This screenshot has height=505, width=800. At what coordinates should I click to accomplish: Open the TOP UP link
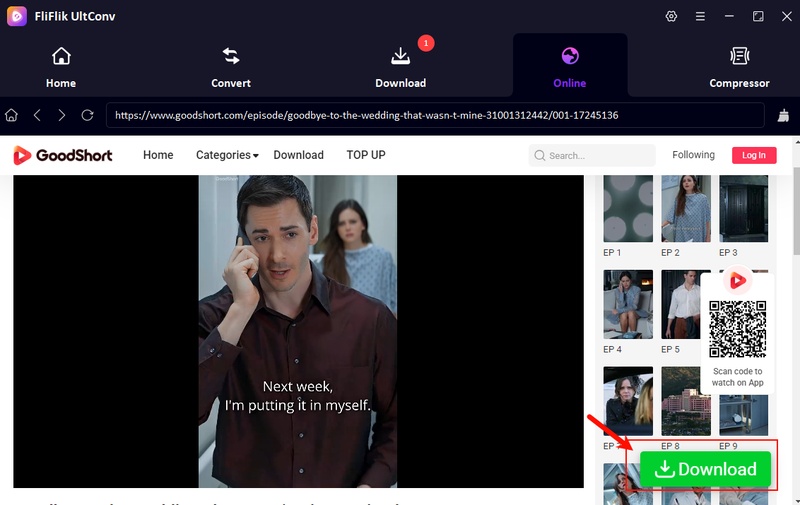pyautogui.click(x=366, y=155)
